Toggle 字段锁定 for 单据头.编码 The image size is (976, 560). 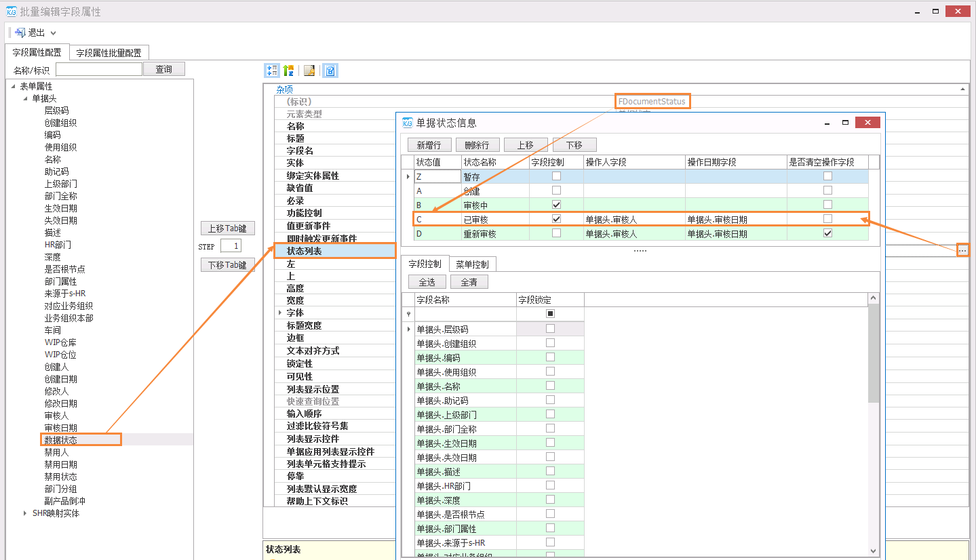coord(550,357)
